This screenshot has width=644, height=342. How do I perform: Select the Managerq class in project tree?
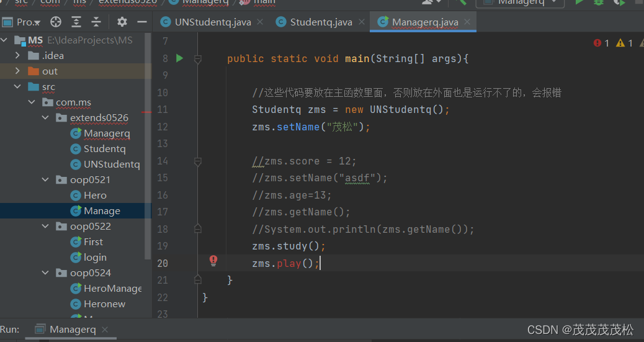107,133
